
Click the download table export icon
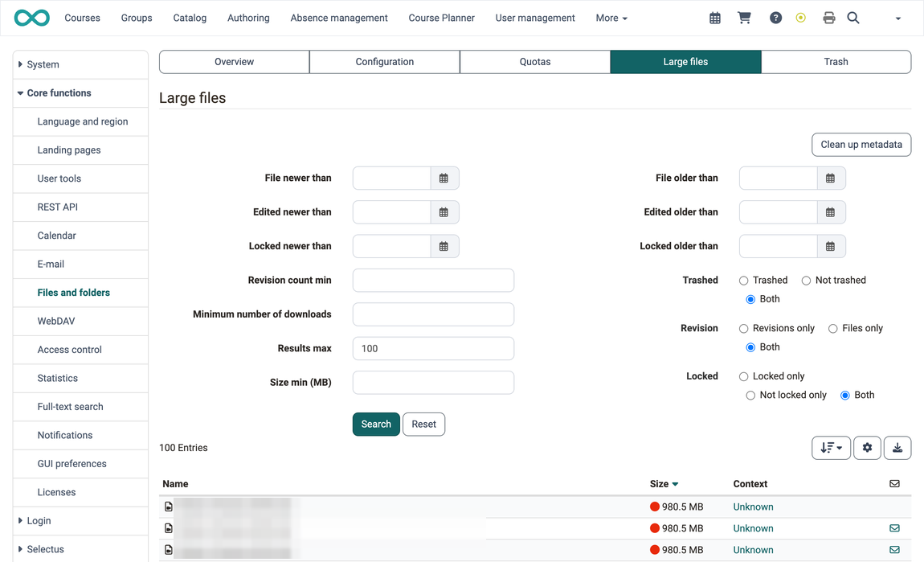pyautogui.click(x=897, y=448)
